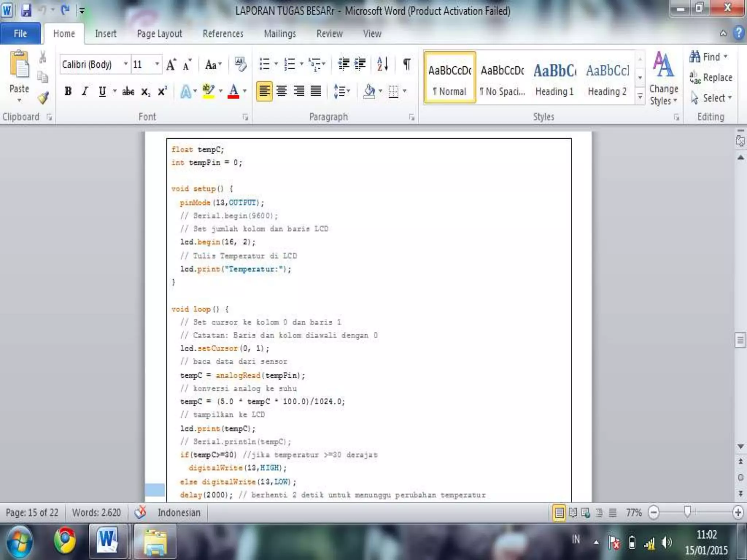Click the zoom slider handle
This screenshot has height=560, width=747.
(x=688, y=512)
